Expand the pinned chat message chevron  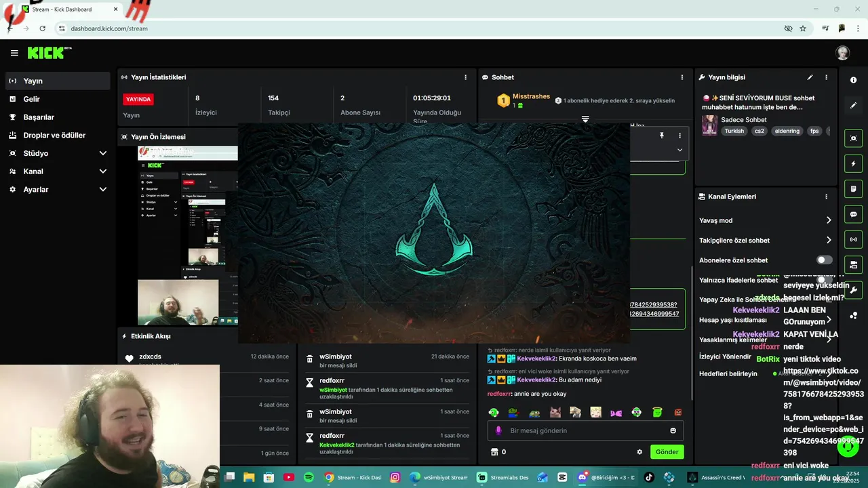679,150
